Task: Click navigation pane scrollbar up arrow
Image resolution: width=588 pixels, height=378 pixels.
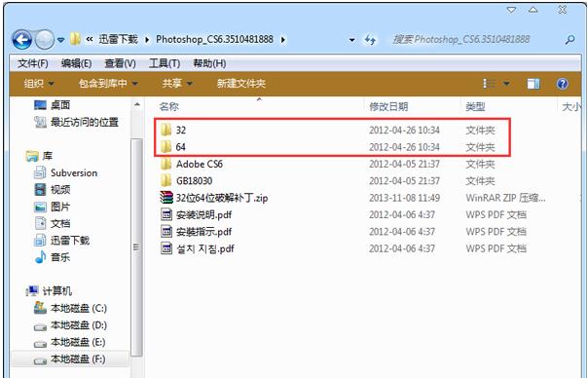Action: pyautogui.click(x=137, y=104)
